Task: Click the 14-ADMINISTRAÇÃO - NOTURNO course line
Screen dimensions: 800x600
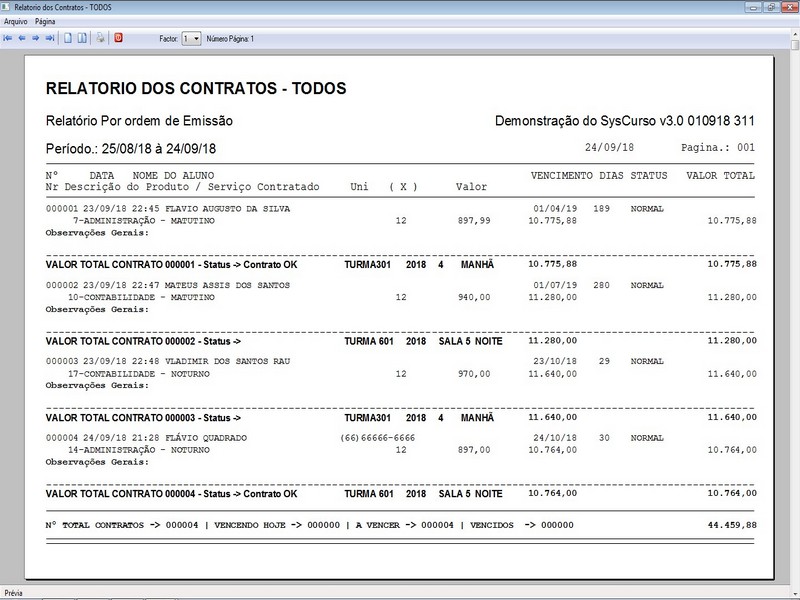Action: pyautogui.click(x=139, y=450)
